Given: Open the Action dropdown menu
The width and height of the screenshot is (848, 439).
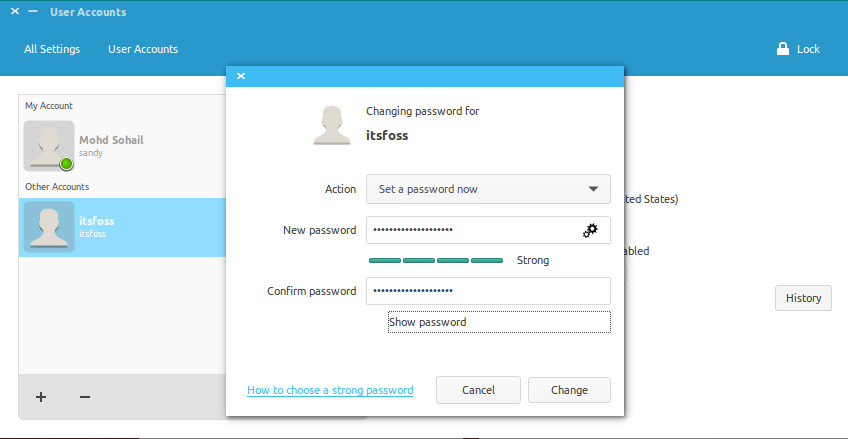Looking at the screenshot, I should [487, 189].
